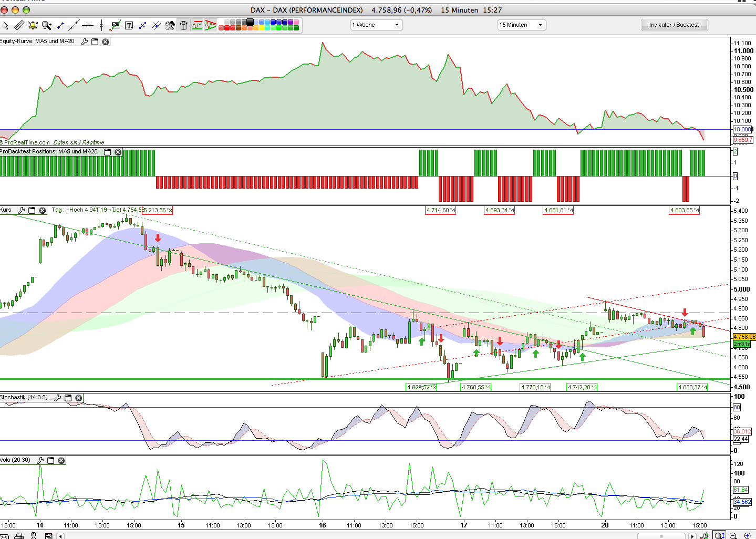Pick the bright red color swatch
The image size is (756, 539).
point(227,28)
